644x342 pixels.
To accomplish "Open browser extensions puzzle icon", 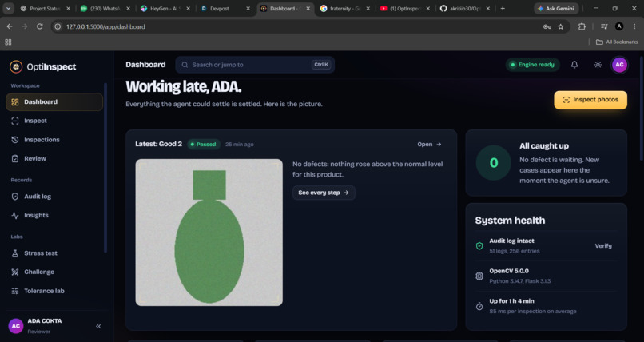I will click(582, 26).
